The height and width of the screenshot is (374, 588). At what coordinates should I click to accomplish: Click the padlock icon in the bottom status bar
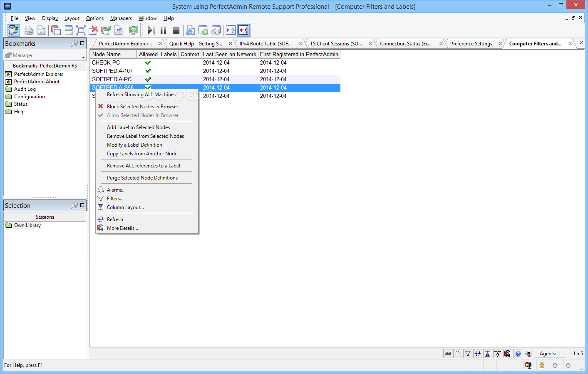pyautogui.click(x=541, y=365)
